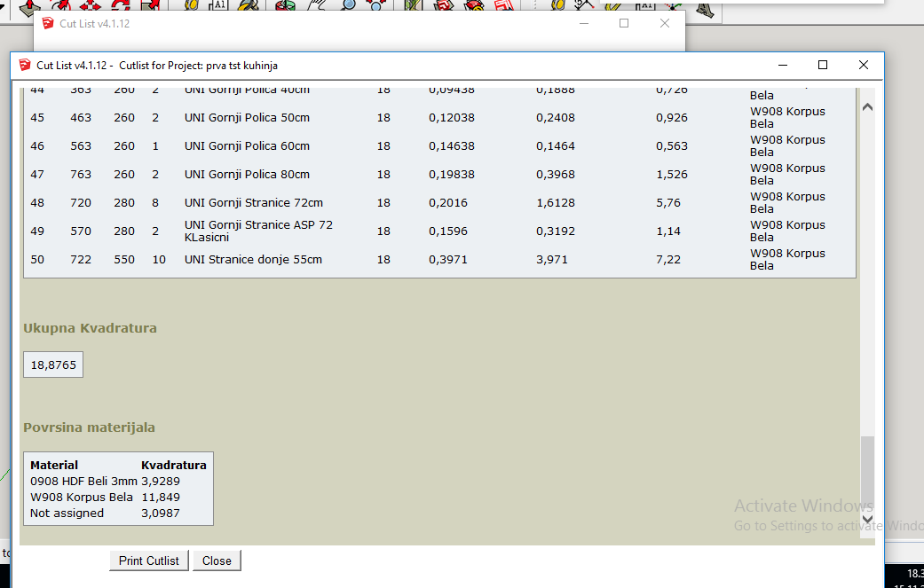Click 'Not assigned' material row
Screen dimensions: 924x588
tap(67, 514)
